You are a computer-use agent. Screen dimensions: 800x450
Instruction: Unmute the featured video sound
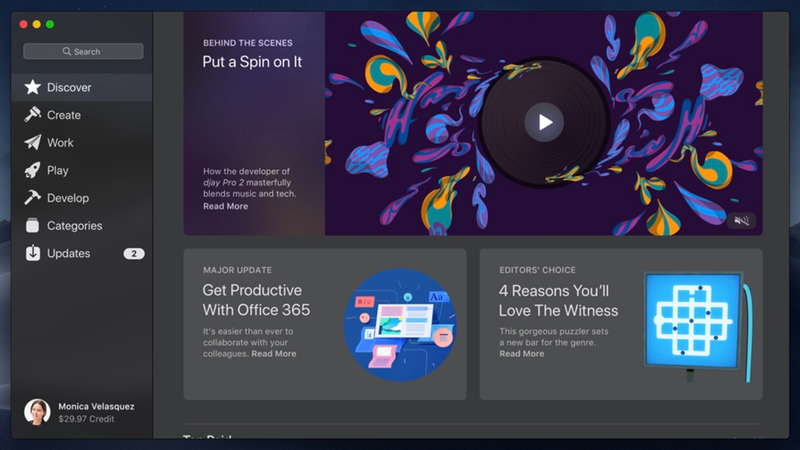point(741,220)
